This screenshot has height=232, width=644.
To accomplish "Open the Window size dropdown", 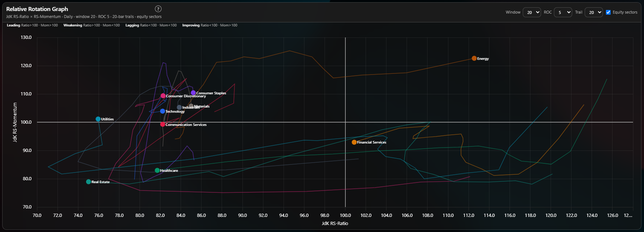I will (532, 12).
